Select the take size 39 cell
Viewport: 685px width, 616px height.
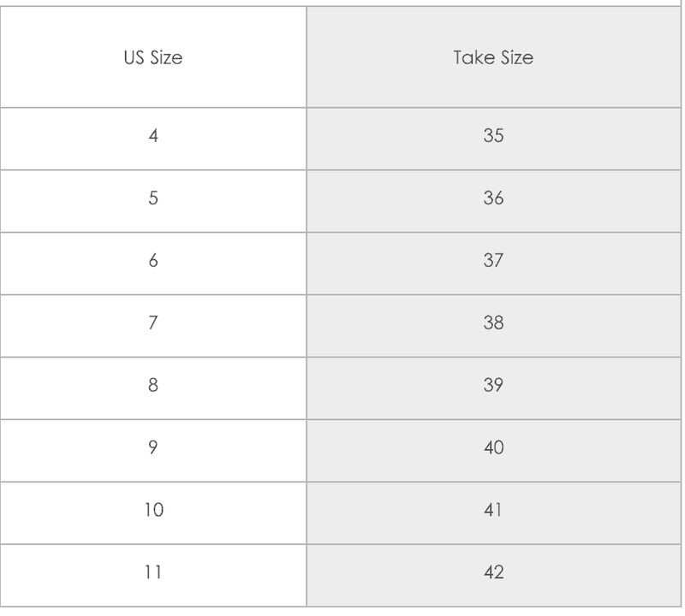click(x=493, y=388)
